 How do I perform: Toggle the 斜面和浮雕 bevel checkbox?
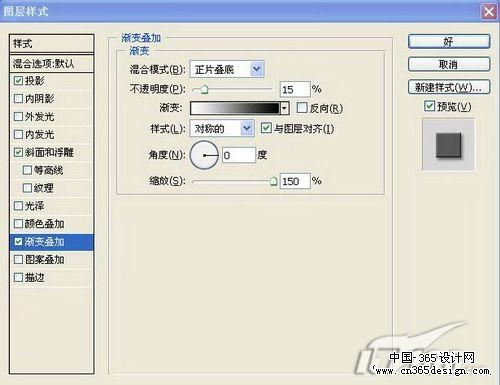pyautogui.click(x=18, y=152)
